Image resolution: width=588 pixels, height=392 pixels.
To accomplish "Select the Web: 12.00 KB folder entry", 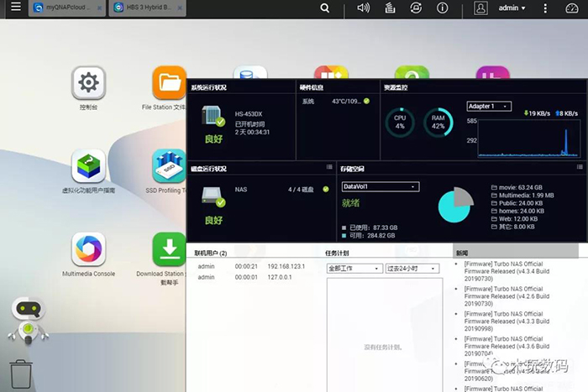I will point(514,219).
